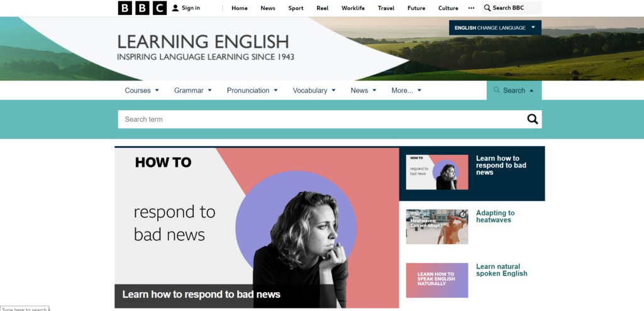Image resolution: width=644 pixels, height=311 pixels.
Task: Open the English Change Language dropdown
Action: (495, 28)
